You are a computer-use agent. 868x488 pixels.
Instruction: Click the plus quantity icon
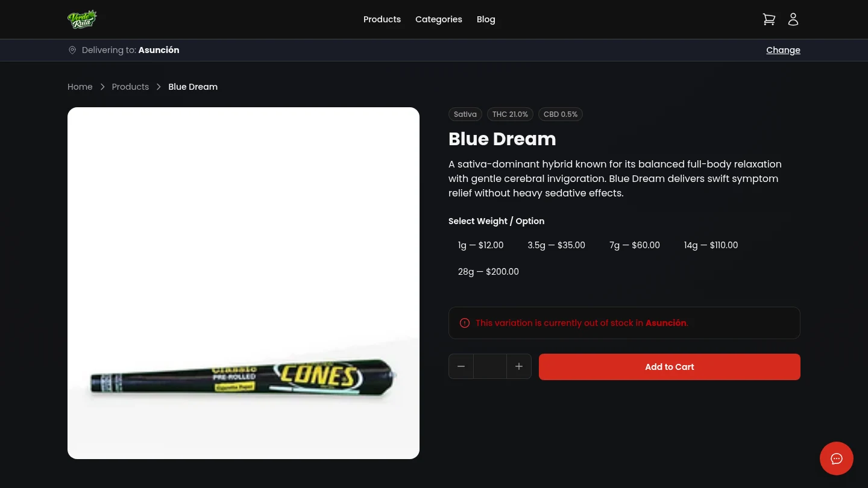click(x=519, y=366)
